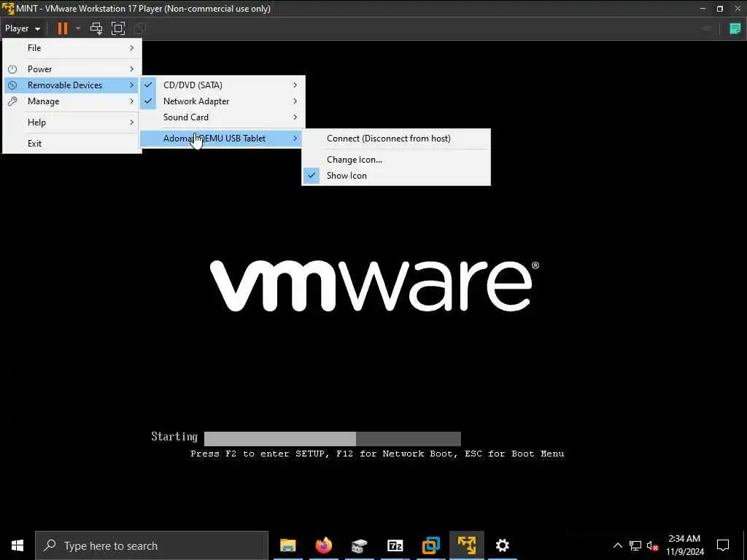Open the gray box app taskbar icon

point(359,545)
